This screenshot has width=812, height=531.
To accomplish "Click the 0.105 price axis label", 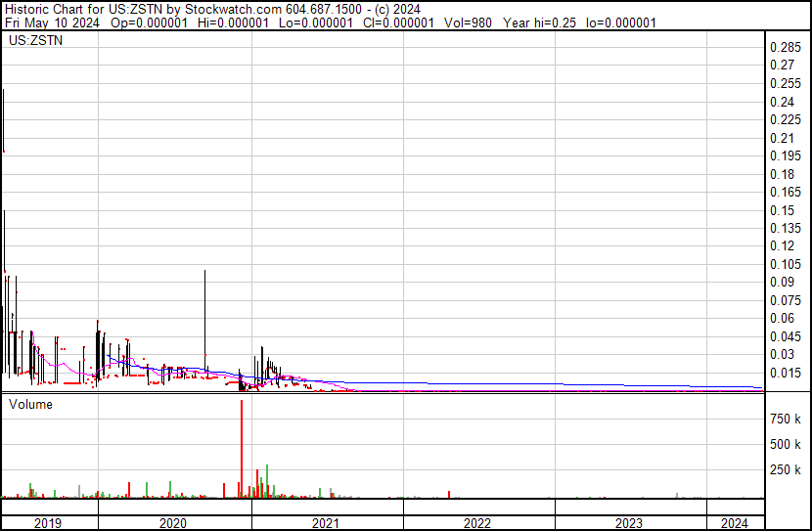I will (785, 264).
